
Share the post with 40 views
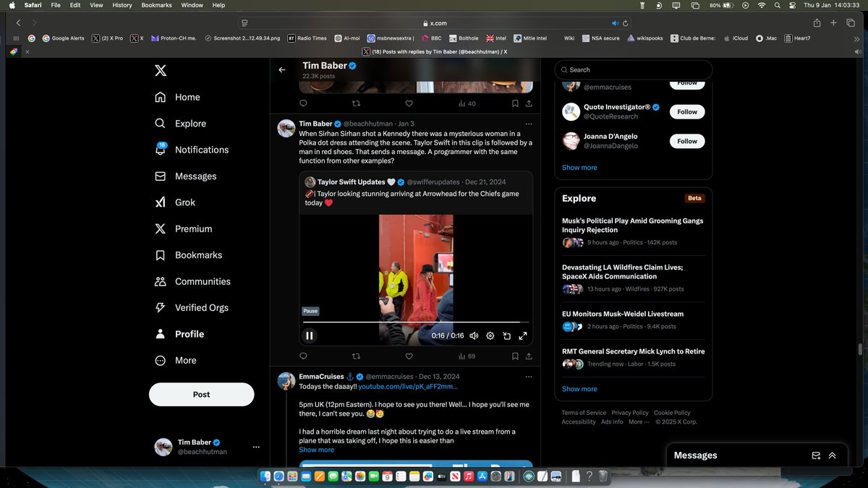[x=529, y=103]
